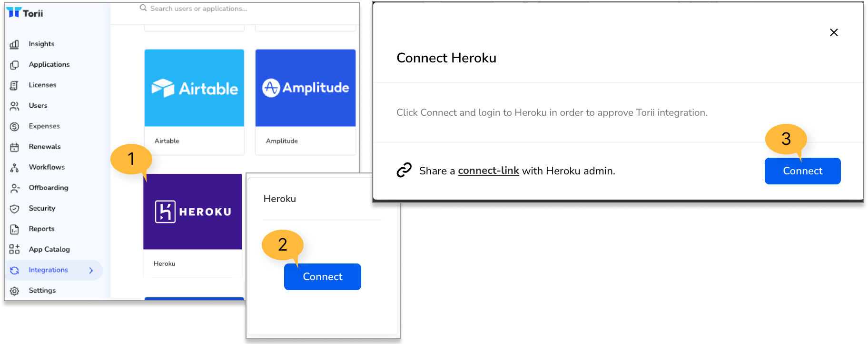Image resolution: width=868 pixels, height=344 pixels.
Task: Select Integrations in the sidebar
Action: [48, 270]
